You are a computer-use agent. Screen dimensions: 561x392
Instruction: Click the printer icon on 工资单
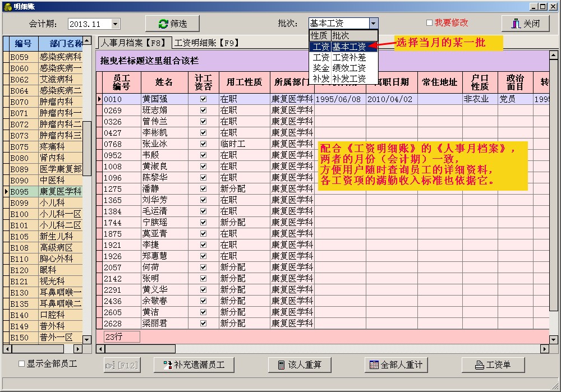point(479,365)
